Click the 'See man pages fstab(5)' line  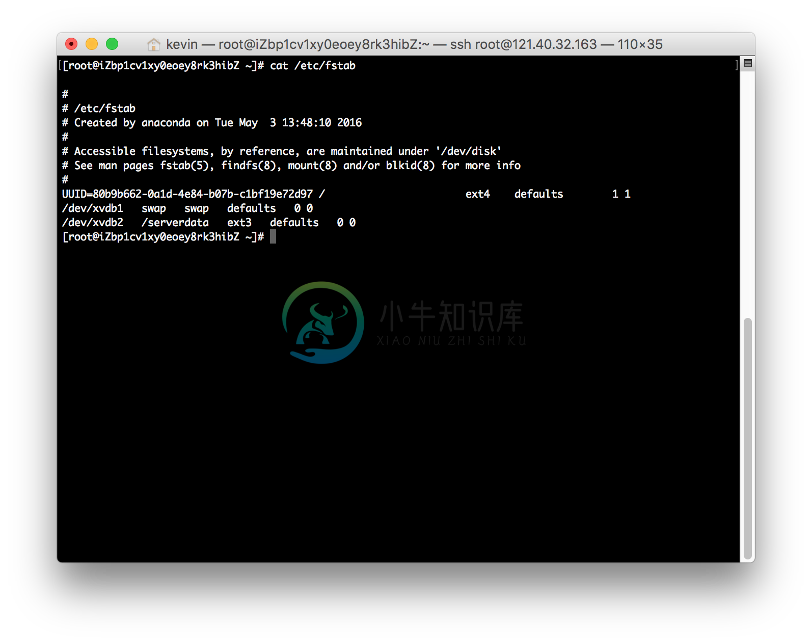(x=291, y=166)
